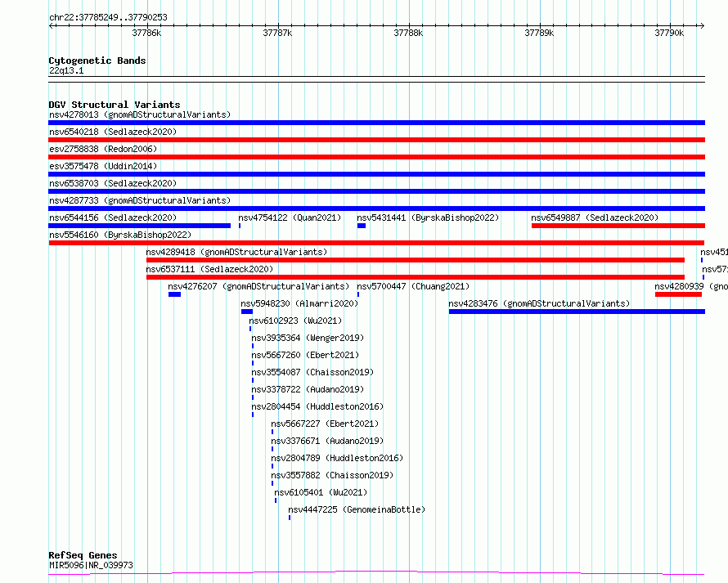Click the red bar under nsv4289418

(416, 260)
